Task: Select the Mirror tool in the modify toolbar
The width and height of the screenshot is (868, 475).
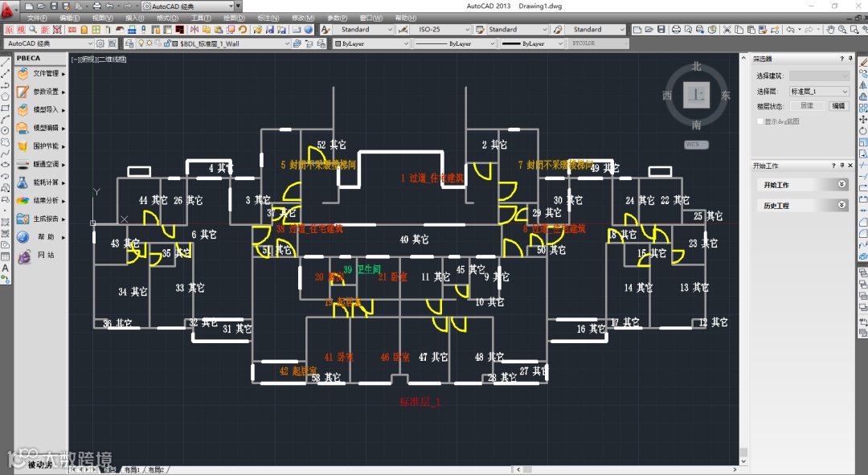Action: click(x=863, y=85)
